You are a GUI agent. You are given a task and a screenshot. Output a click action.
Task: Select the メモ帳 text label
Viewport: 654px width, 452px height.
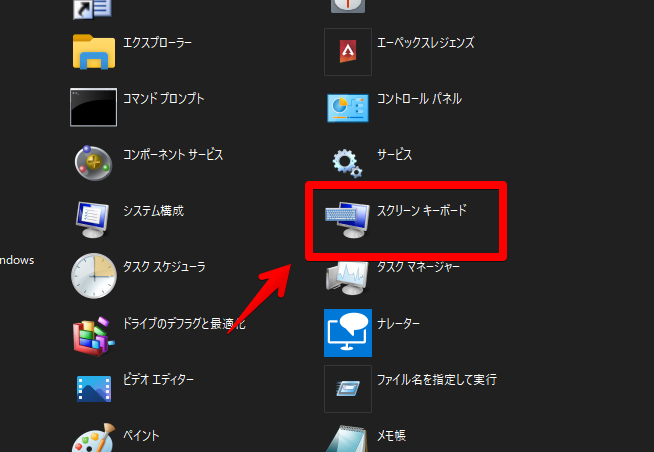click(x=391, y=436)
